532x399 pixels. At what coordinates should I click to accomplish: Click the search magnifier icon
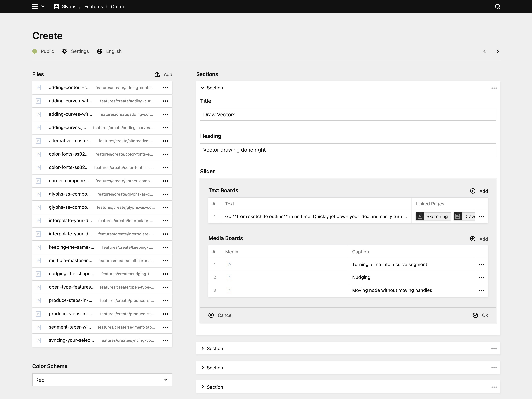[498, 7]
